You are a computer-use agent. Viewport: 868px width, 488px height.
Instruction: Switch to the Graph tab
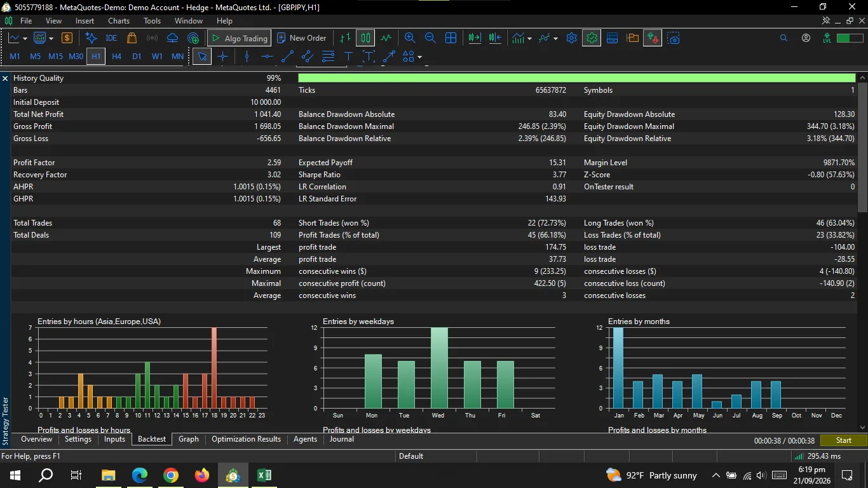pyautogui.click(x=189, y=439)
